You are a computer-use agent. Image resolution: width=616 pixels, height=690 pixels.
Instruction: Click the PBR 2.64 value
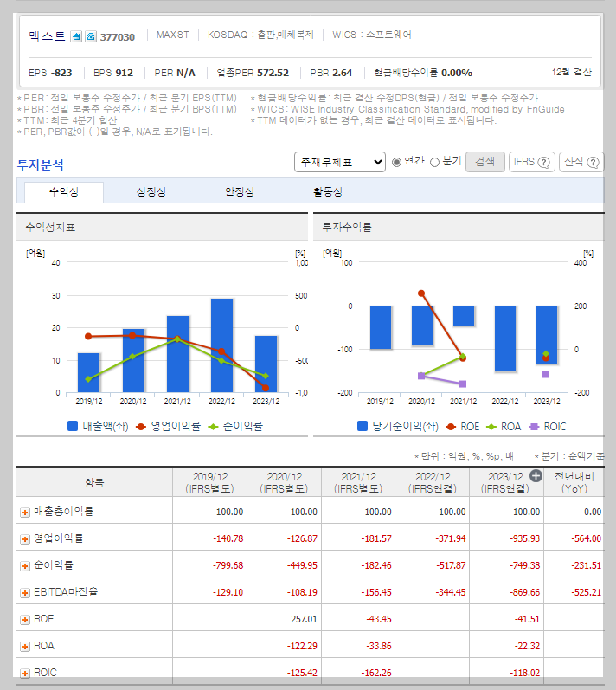point(342,73)
